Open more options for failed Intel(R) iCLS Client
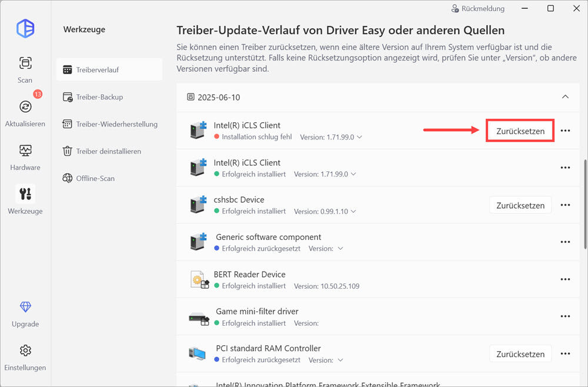 [565, 131]
